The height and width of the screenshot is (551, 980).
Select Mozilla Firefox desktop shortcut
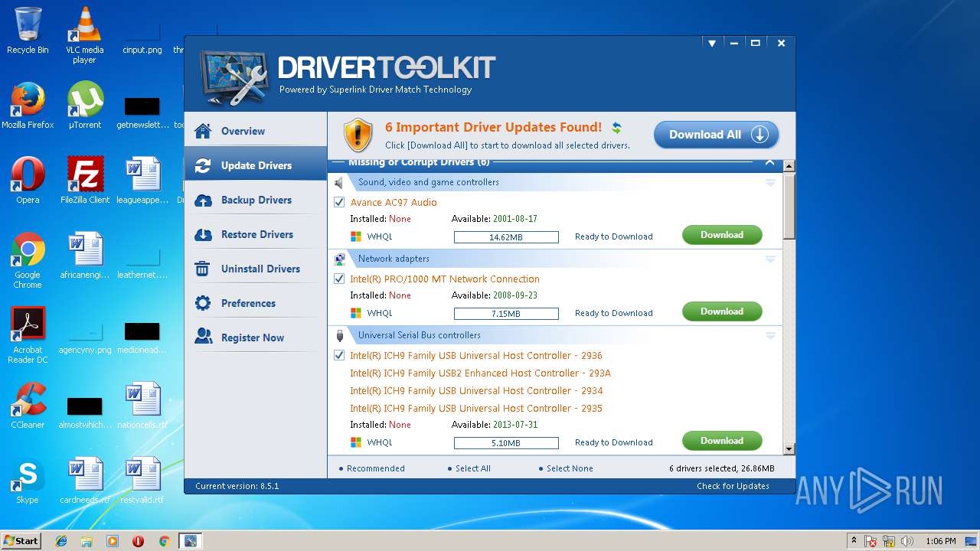(x=28, y=106)
